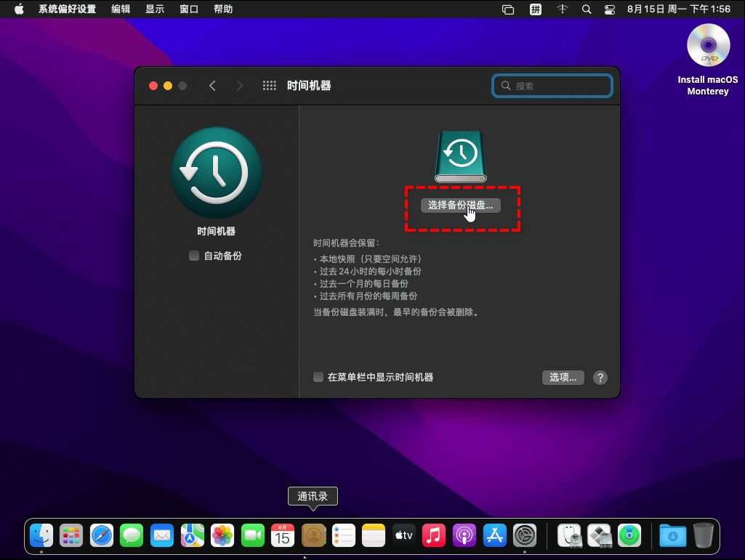
Task: Click the 选项... button
Action: click(x=563, y=378)
